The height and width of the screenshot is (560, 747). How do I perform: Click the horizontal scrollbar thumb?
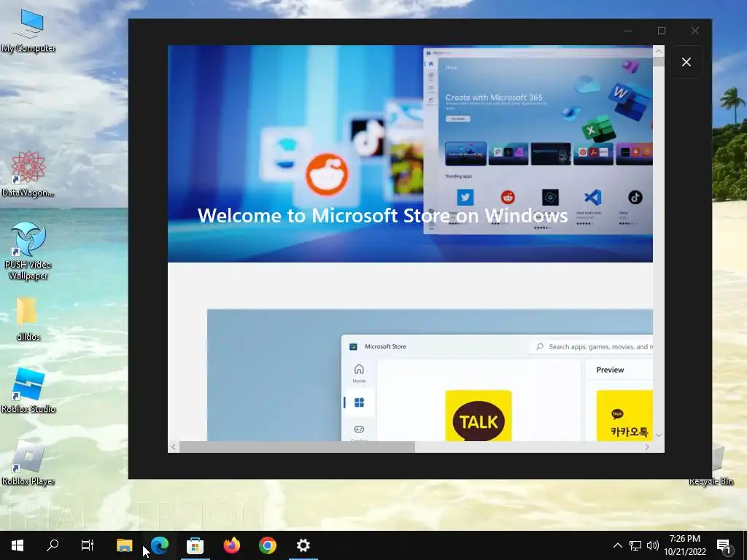(x=298, y=447)
